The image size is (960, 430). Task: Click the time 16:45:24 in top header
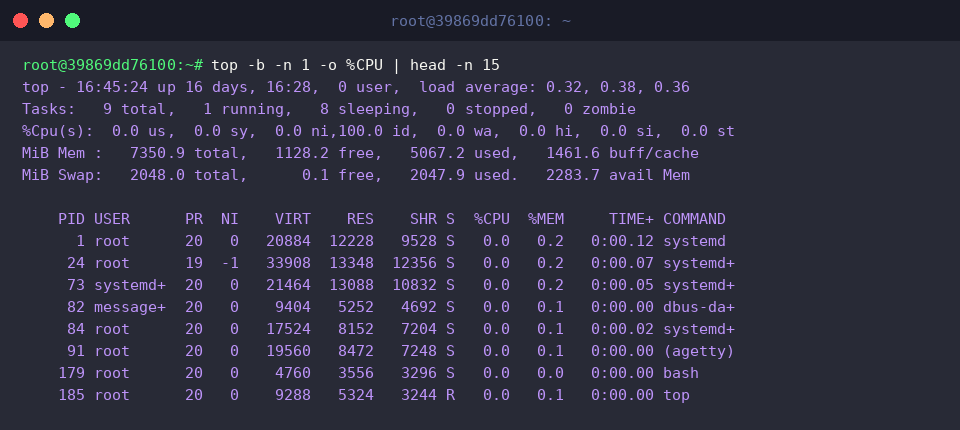pos(112,87)
